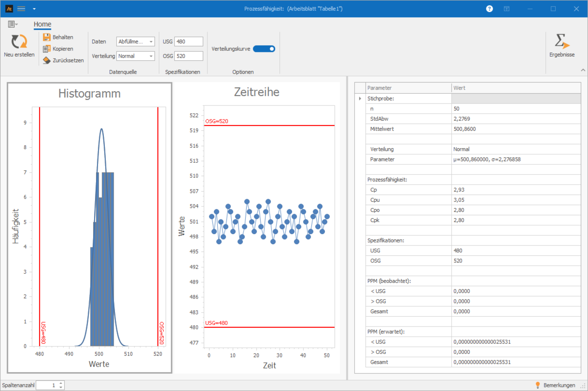The height and width of the screenshot is (391, 588).
Task: Open the application file menu button
Action: click(x=13, y=24)
